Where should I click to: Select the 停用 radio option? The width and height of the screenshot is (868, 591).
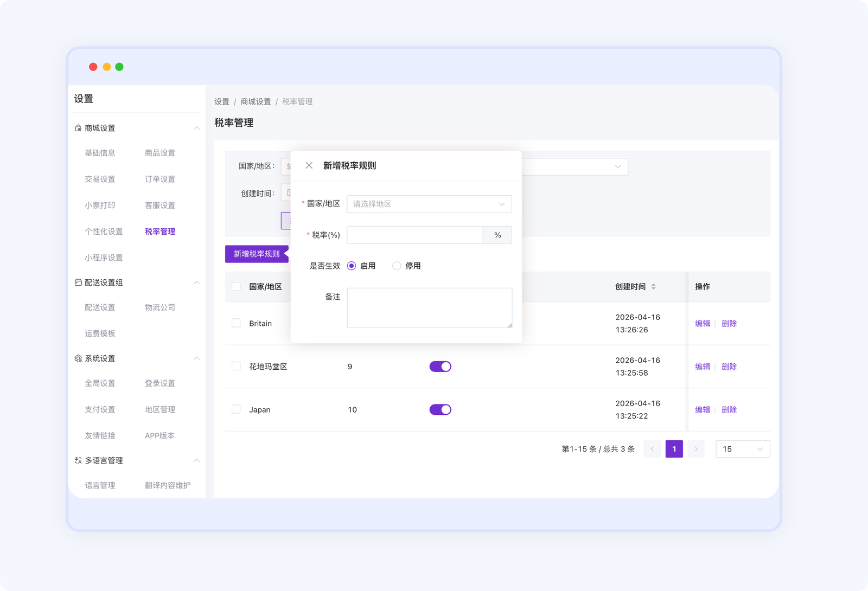(397, 266)
